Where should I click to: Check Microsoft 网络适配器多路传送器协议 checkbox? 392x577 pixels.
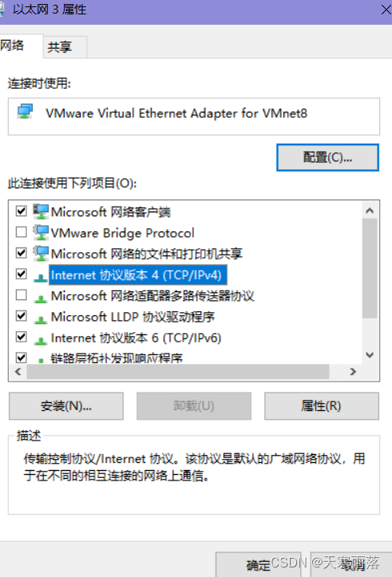22,295
